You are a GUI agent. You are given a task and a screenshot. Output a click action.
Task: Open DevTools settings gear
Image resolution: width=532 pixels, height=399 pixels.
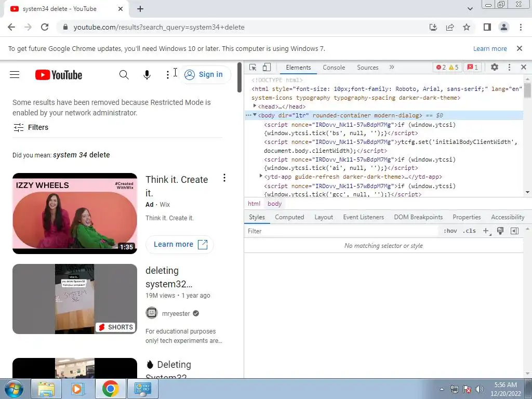495,67
